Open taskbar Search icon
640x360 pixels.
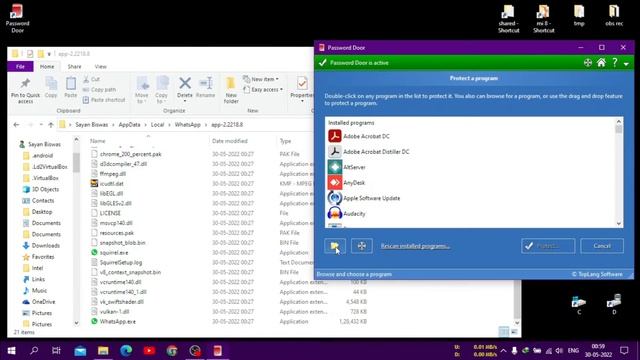pyautogui.click(x=34, y=350)
